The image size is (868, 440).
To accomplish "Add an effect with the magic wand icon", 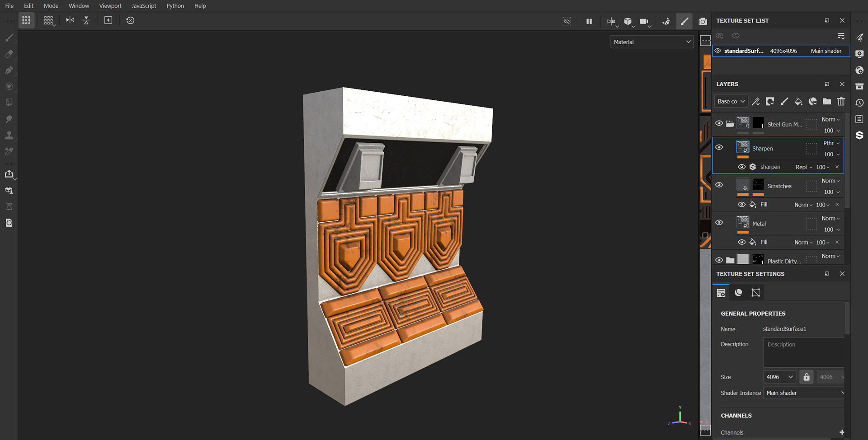I will click(x=755, y=101).
